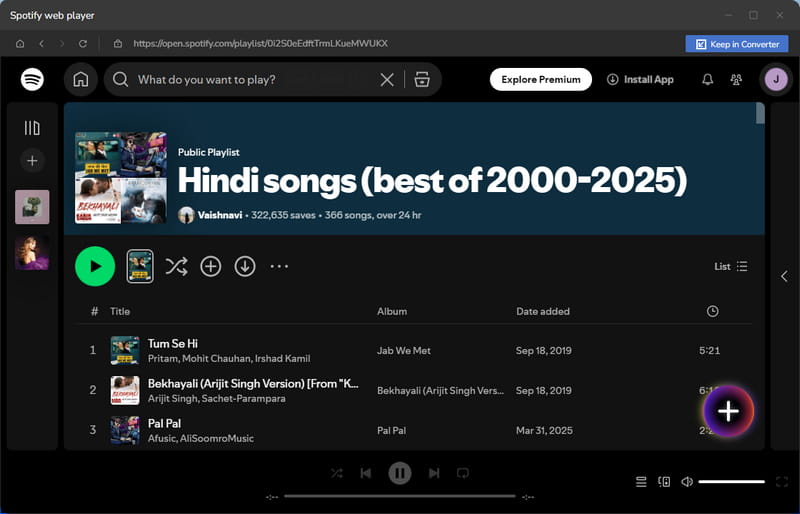Reload the page
This screenshot has width=800, height=514.
pos(83,44)
